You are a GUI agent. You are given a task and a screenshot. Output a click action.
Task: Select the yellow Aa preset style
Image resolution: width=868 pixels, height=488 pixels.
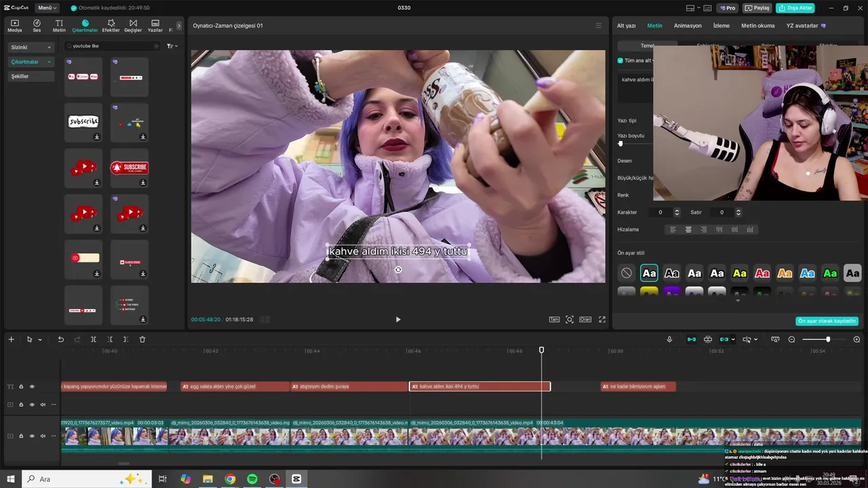pyautogui.click(x=740, y=273)
